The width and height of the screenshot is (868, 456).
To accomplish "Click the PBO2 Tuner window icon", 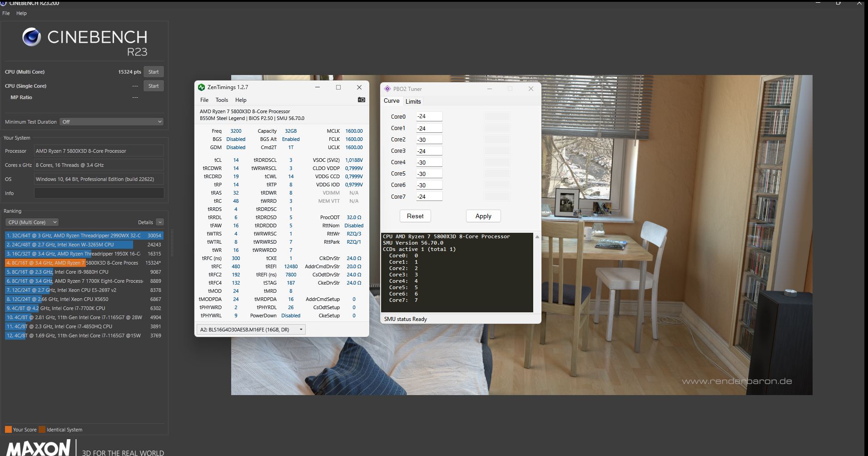I will pyautogui.click(x=387, y=89).
